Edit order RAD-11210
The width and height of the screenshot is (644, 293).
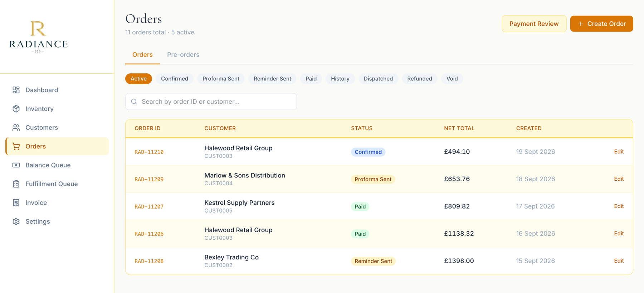coord(619,152)
